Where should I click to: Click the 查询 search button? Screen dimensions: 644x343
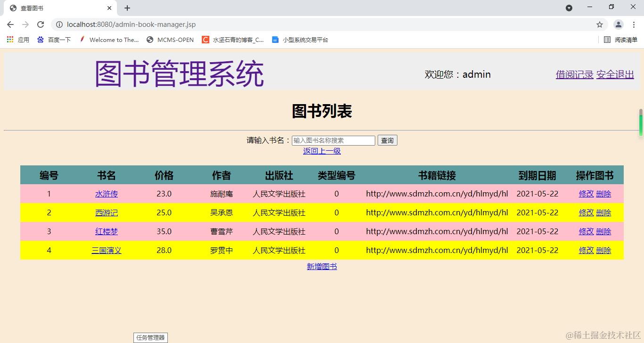[x=387, y=140]
